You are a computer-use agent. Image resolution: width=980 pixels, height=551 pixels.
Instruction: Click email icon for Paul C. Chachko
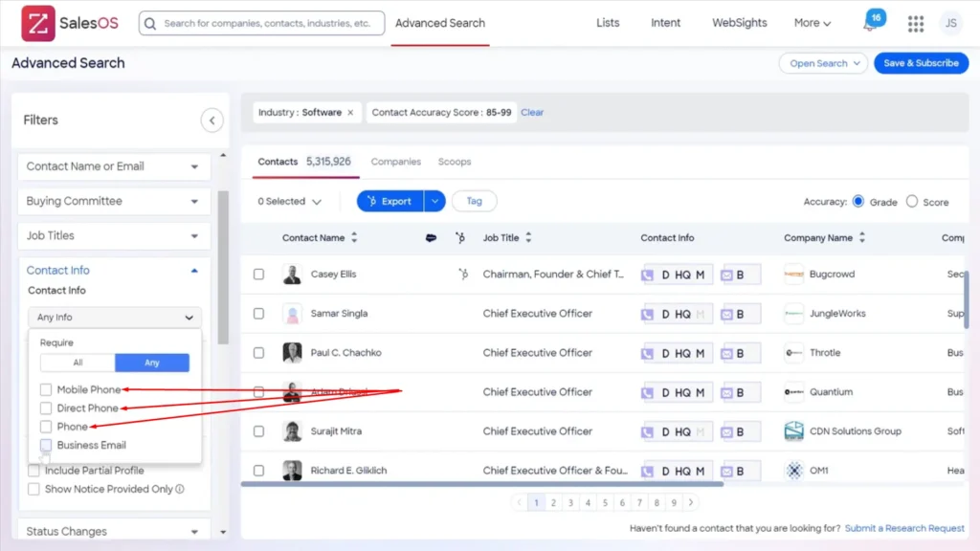coord(726,353)
